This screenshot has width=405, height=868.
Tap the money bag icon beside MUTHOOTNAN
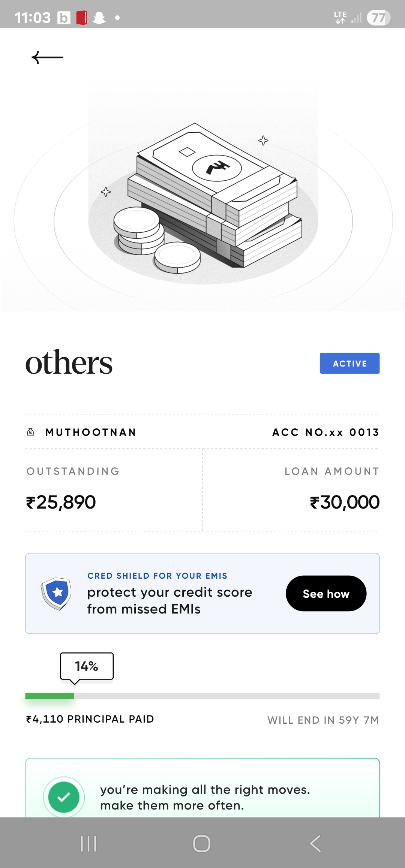pyautogui.click(x=31, y=432)
